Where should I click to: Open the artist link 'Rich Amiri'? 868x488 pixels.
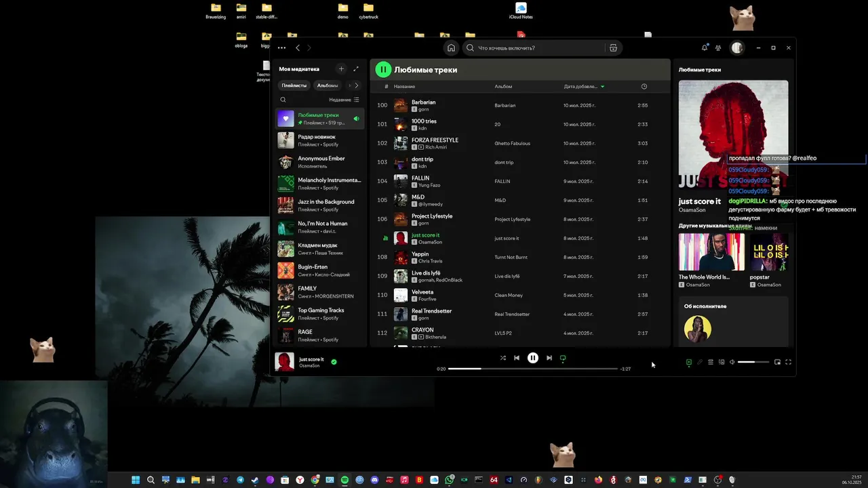click(x=435, y=147)
